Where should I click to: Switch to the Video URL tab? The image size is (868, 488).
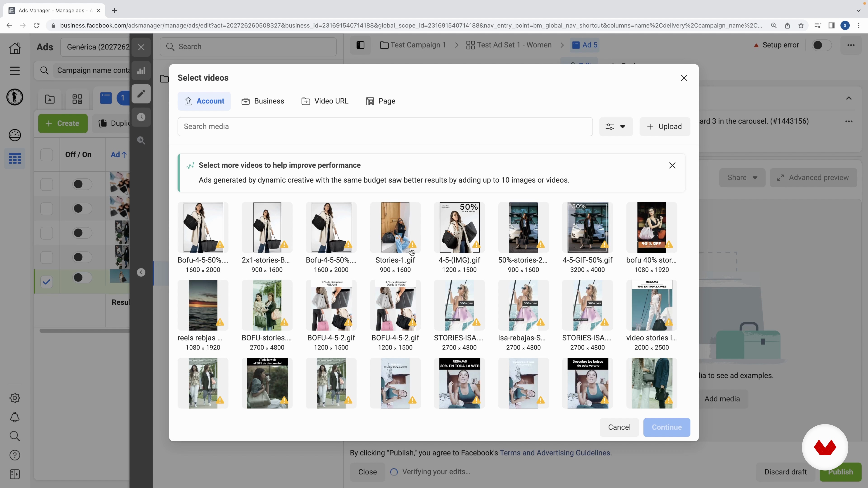click(x=325, y=101)
